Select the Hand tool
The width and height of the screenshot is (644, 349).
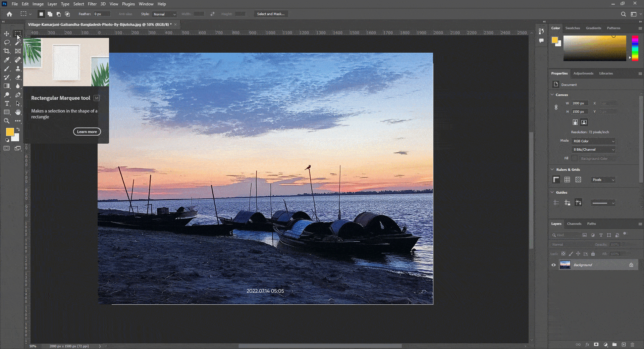pos(18,112)
